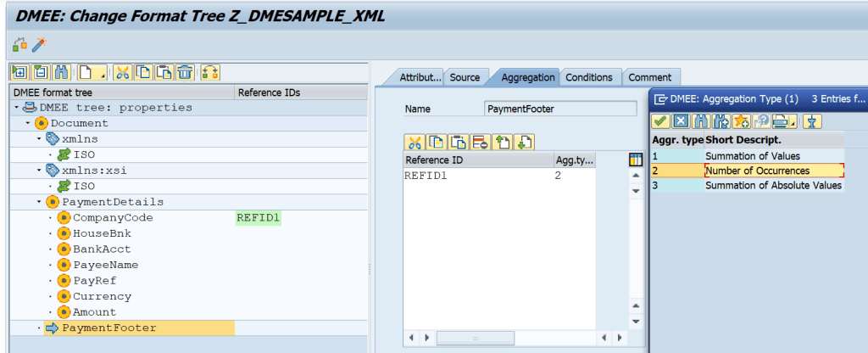Click the move row up icon above the table
The height and width of the screenshot is (353, 868).
[502, 142]
